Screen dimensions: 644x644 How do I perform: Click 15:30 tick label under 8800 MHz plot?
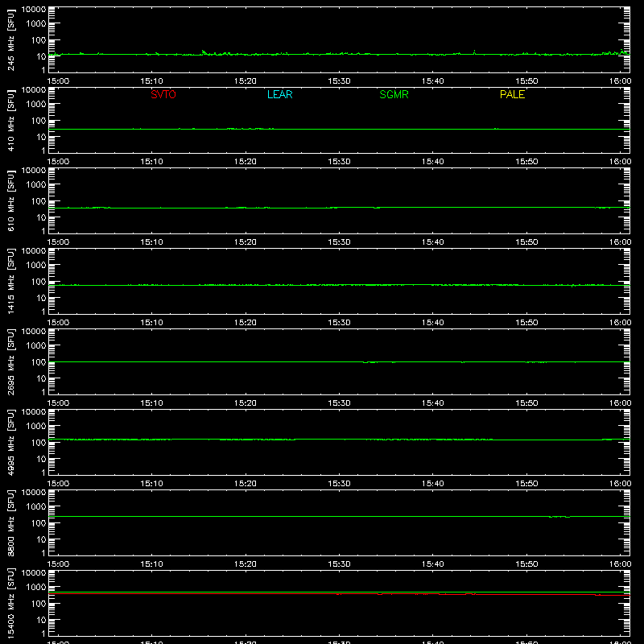pyautogui.click(x=339, y=564)
